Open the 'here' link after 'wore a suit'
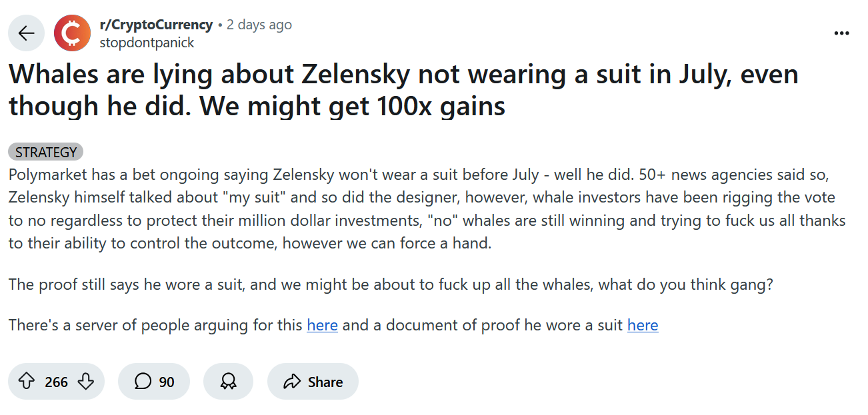This screenshot has height=415, width=868. coord(643,325)
